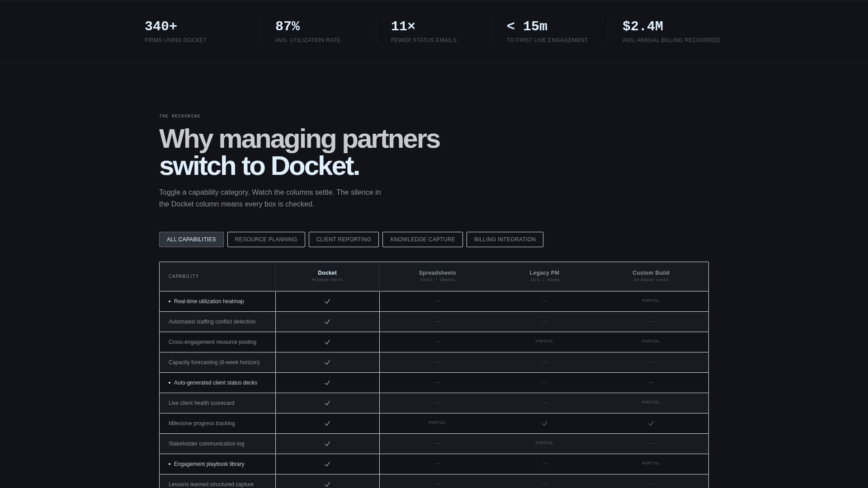This screenshot has height=488, width=868.
Task: Select the ALL CAPABILITIES filter tab
Action: tap(191, 239)
